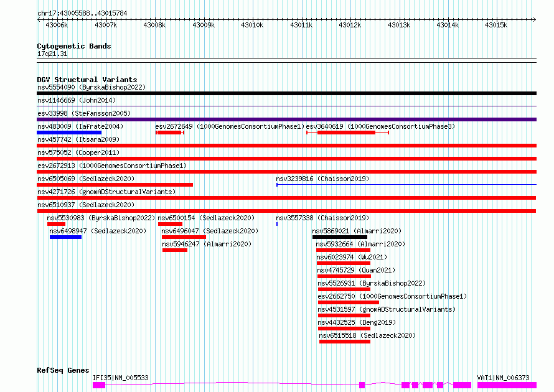
Task: Click the chr17:43005588..43015784 coordinates text
Action: pos(82,13)
